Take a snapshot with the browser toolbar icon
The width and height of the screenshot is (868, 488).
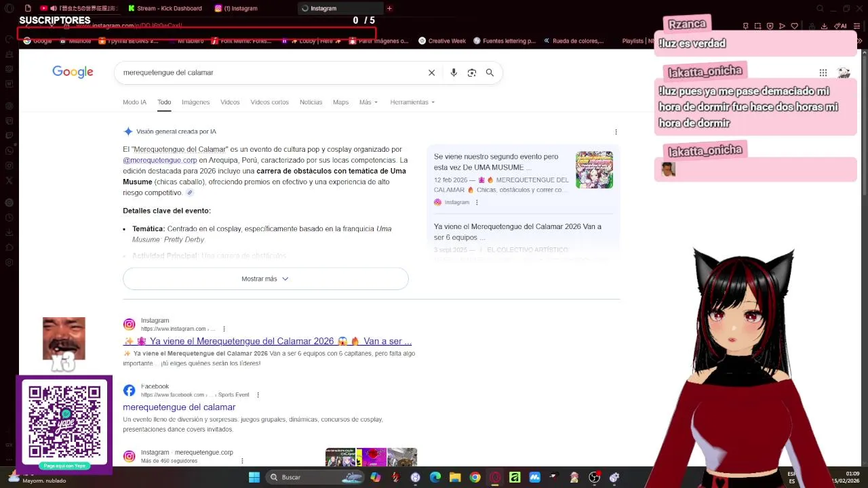pyautogui.click(x=757, y=26)
